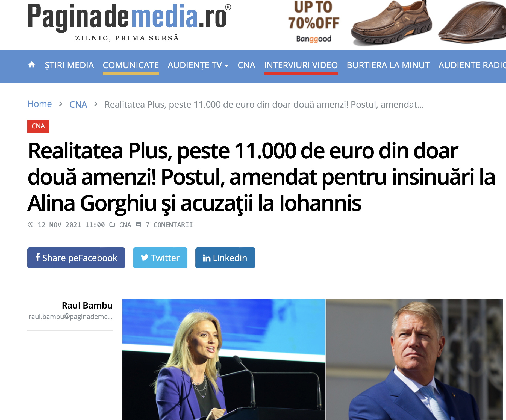Click the clock icon beside article date
Viewport: 506px width, 420px height.
click(31, 224)
